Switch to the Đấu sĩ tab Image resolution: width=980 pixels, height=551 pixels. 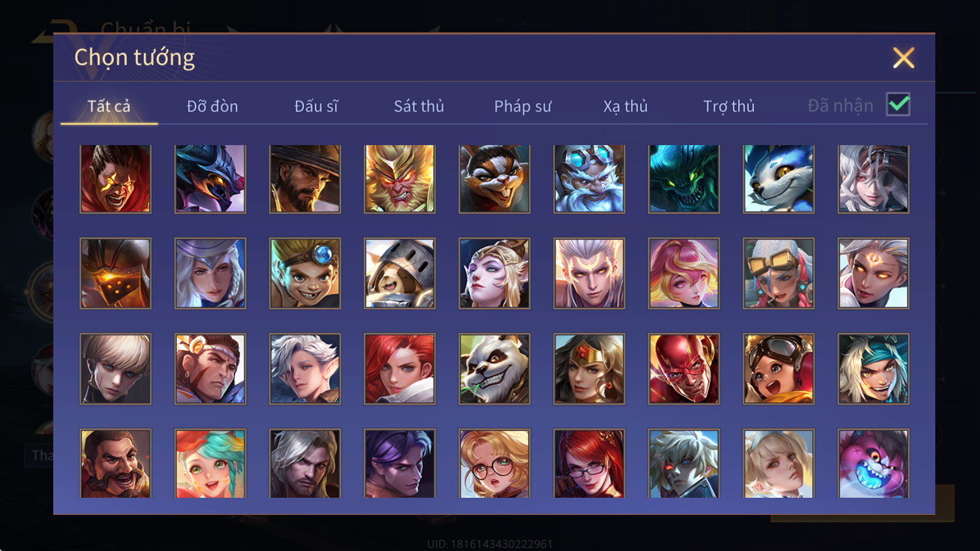(316, 107)
